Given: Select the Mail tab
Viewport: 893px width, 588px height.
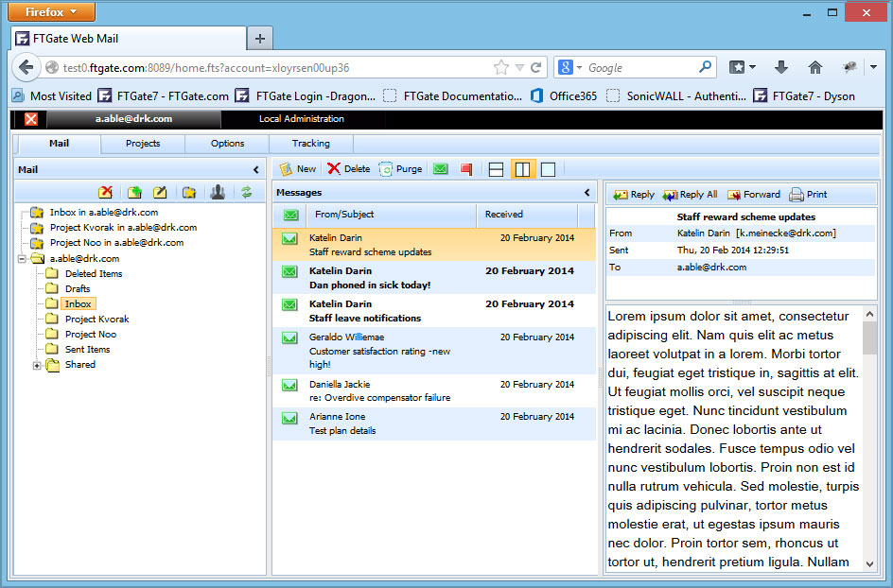Looking at the screenshot, I should 59,144.
